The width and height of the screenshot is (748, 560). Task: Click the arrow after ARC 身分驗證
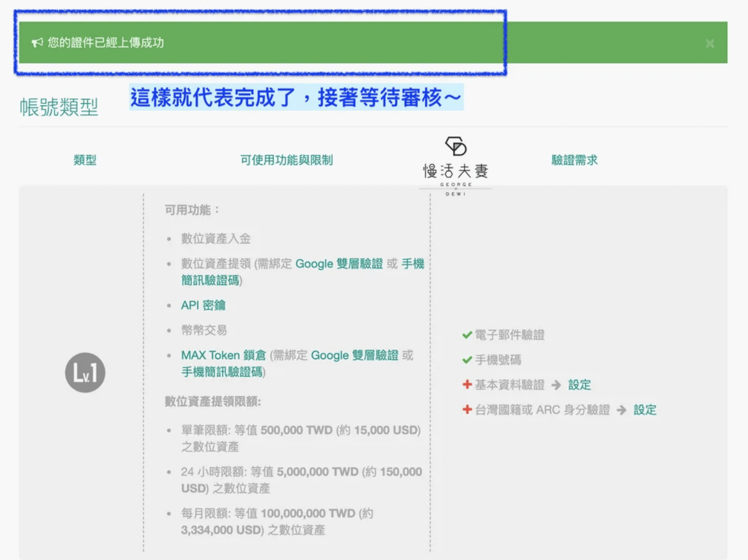coord(621,410)
